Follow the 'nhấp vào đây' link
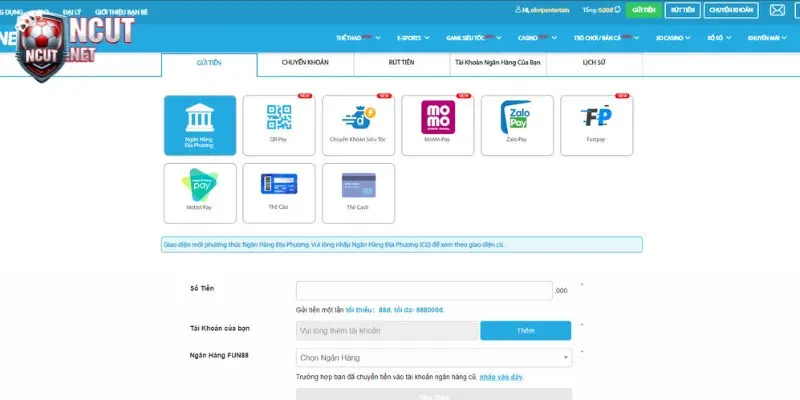 501,377
